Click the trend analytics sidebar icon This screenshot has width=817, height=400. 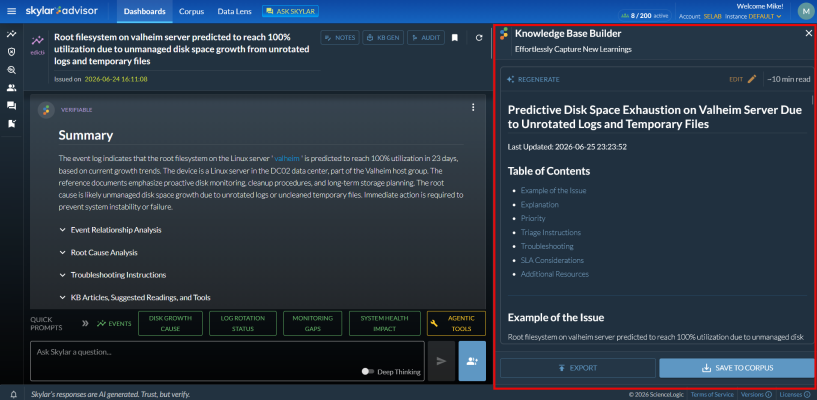pyautogui.click(x=11, y=34)
